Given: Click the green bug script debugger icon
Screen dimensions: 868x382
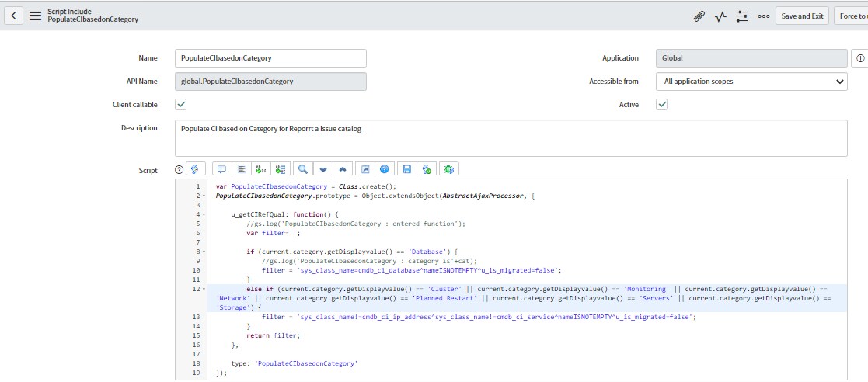Looking at the screenshot, I should [449, 169].
